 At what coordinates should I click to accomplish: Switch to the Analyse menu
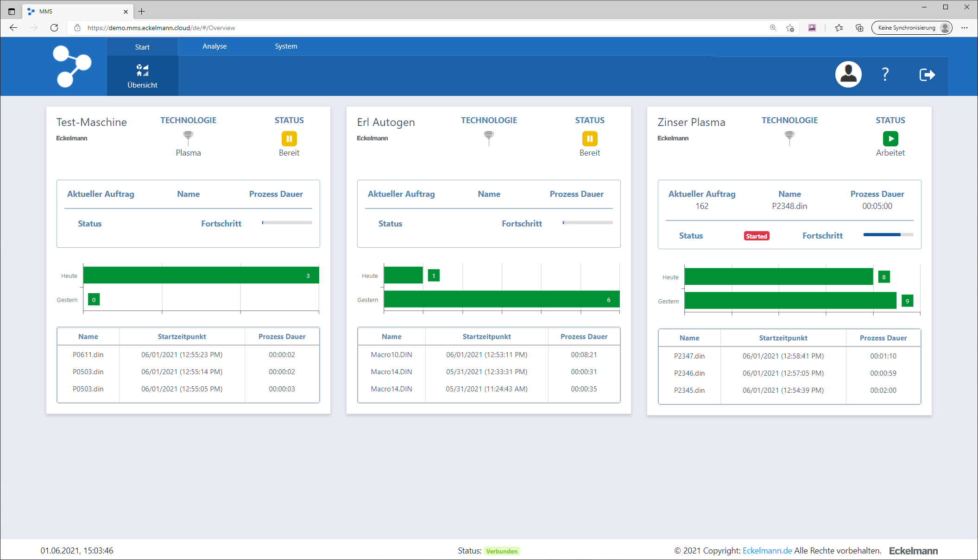214,46
